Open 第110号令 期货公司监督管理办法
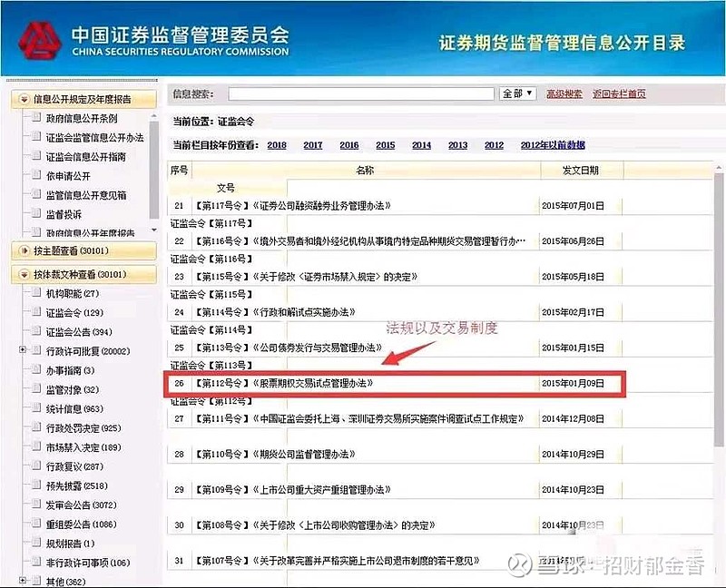Viewport: 726px width, 588px height. [275, 455]
